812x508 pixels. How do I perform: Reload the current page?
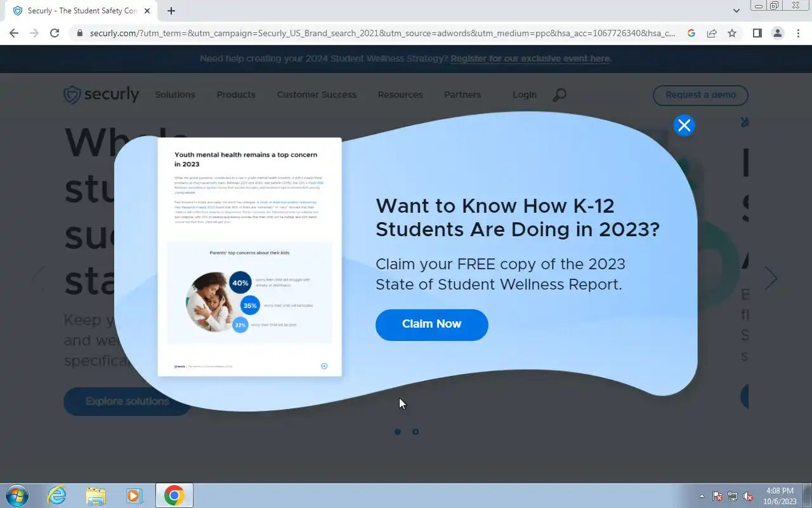(x=55, y=33)
